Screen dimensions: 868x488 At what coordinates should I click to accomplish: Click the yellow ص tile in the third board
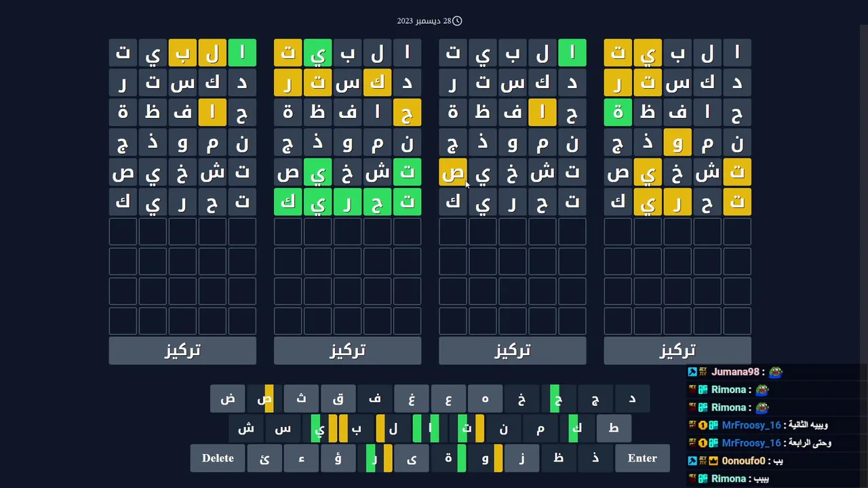pos(453,173)
